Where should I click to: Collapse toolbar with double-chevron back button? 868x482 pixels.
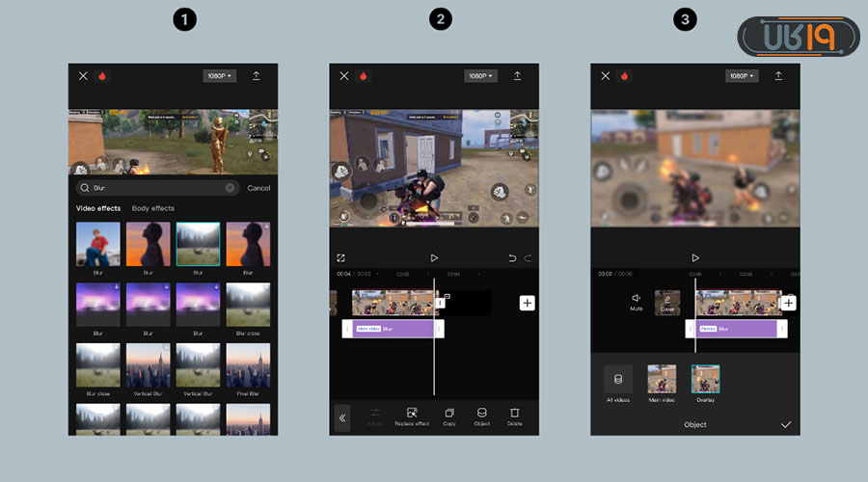coord(341,417)
